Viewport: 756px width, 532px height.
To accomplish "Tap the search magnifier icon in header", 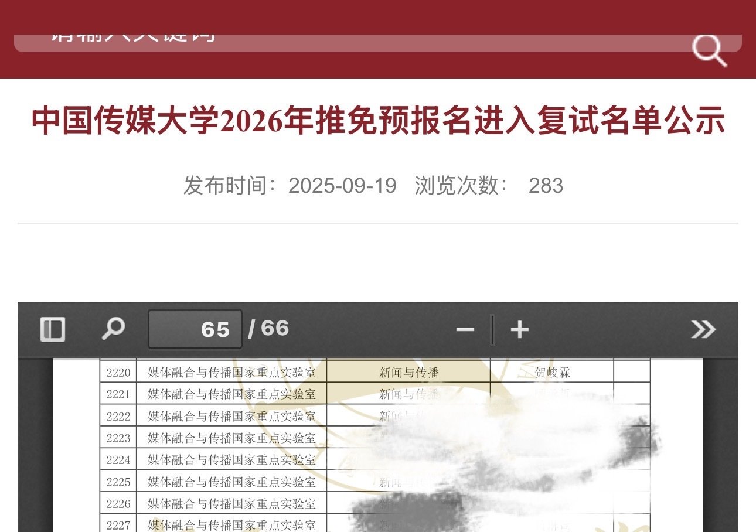I will point(710,50).
